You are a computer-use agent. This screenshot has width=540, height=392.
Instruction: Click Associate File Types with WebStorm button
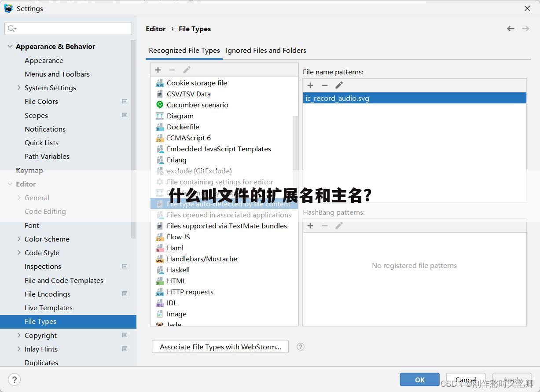220,347
